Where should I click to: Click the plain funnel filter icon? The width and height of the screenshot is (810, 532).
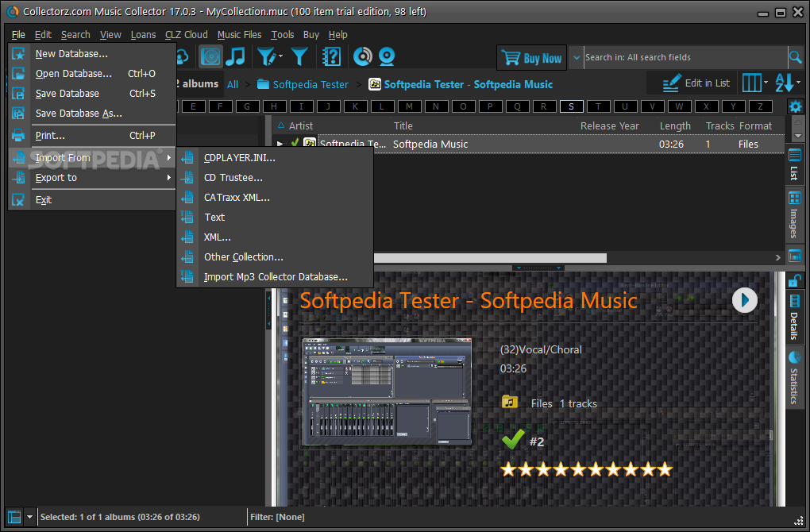click(x=299, y=57)
